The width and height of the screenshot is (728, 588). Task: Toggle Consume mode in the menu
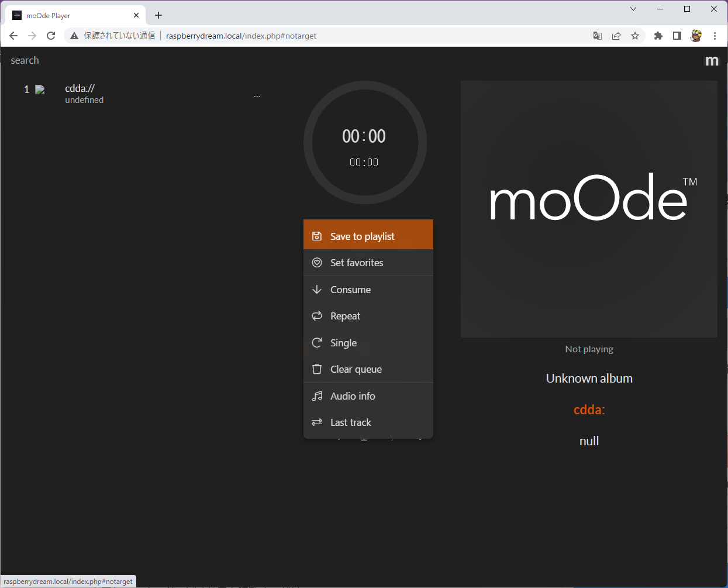(368, 290)
